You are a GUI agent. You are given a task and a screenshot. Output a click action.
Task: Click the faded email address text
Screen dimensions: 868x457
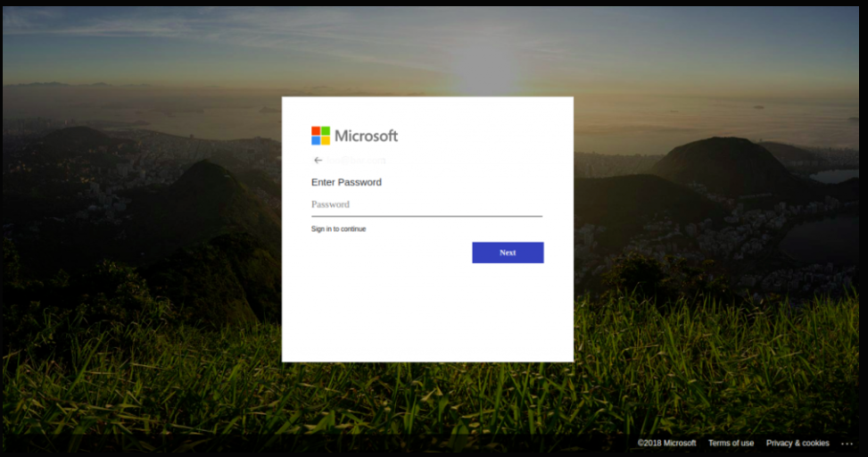click(356, 161)
